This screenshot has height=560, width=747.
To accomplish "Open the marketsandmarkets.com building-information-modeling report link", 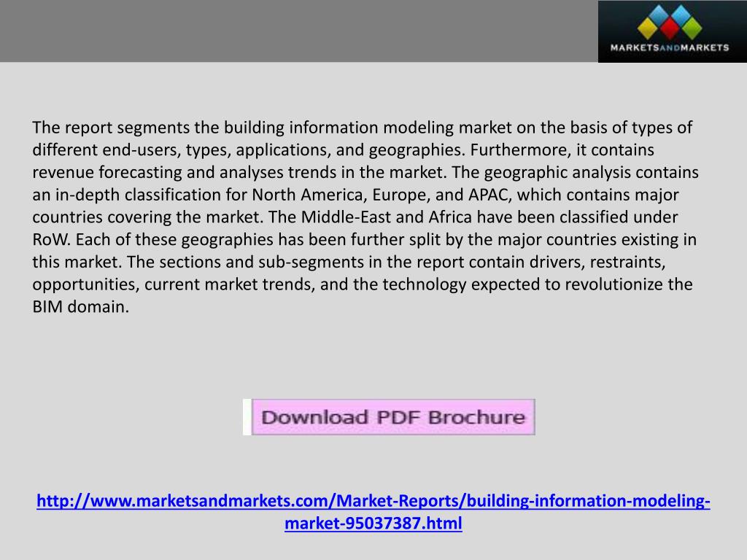I will pos(373,512).
